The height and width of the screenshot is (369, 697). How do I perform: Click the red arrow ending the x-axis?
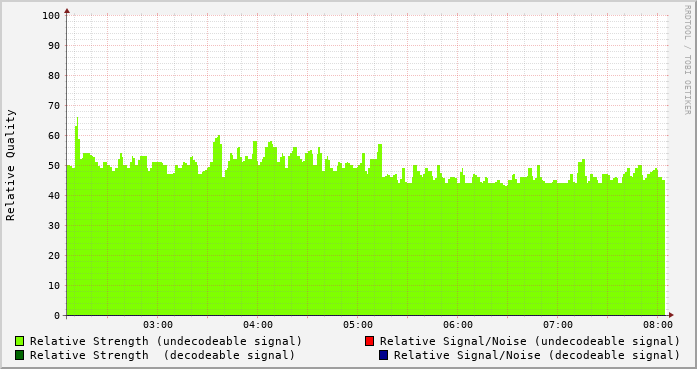[671, 315]
